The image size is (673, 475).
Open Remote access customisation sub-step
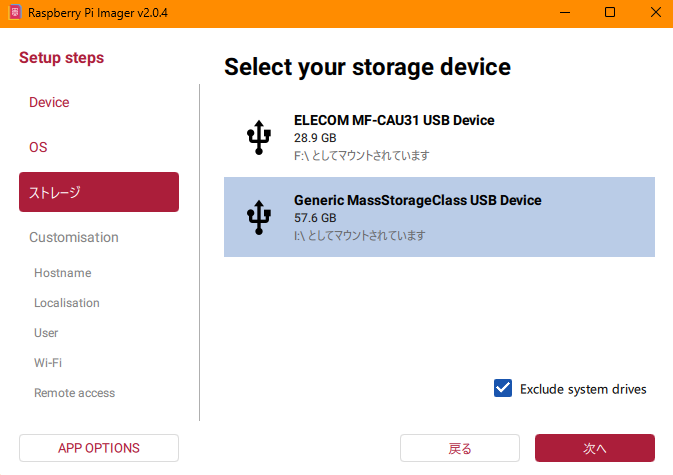pos(74,393)
